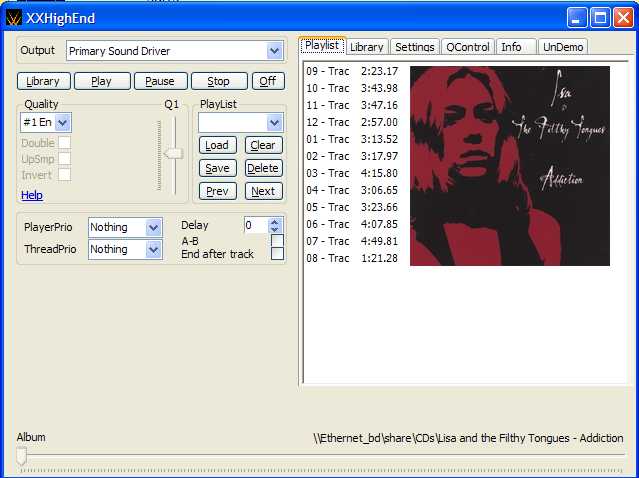639x478 pixels.
Task: Click the XXHighEnd title bar app icon
Action: coord(13,18)
